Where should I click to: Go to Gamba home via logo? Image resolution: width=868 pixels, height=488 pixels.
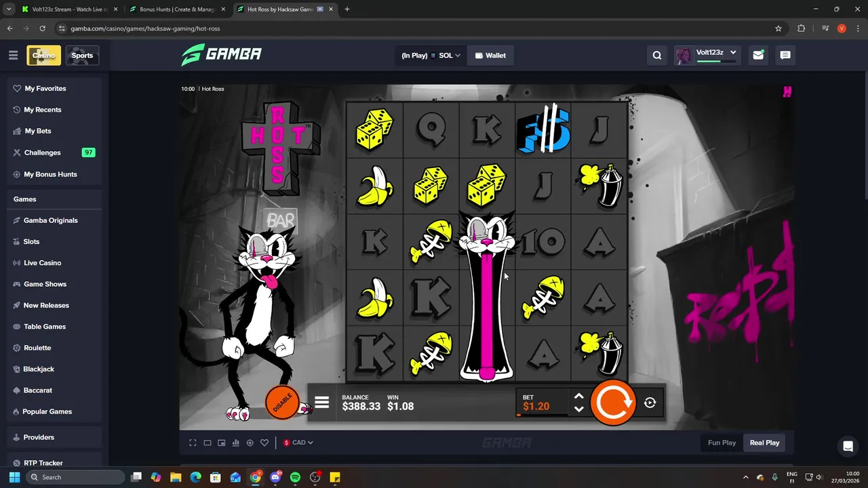(x=221, y=54)
